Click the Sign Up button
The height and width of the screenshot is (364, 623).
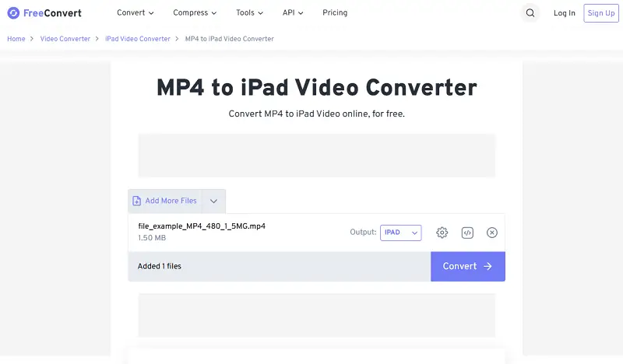pyautogui.click(x=600, y=13)
